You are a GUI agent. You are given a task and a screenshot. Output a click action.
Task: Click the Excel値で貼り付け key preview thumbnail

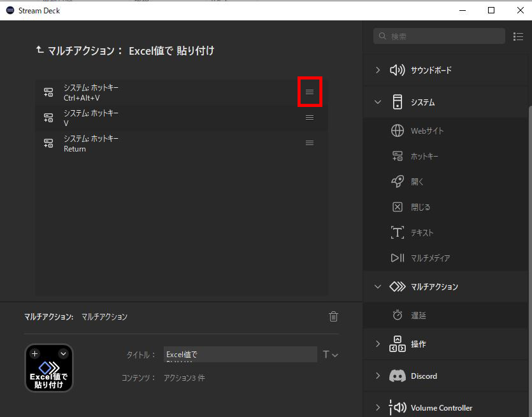click(49, 368)
